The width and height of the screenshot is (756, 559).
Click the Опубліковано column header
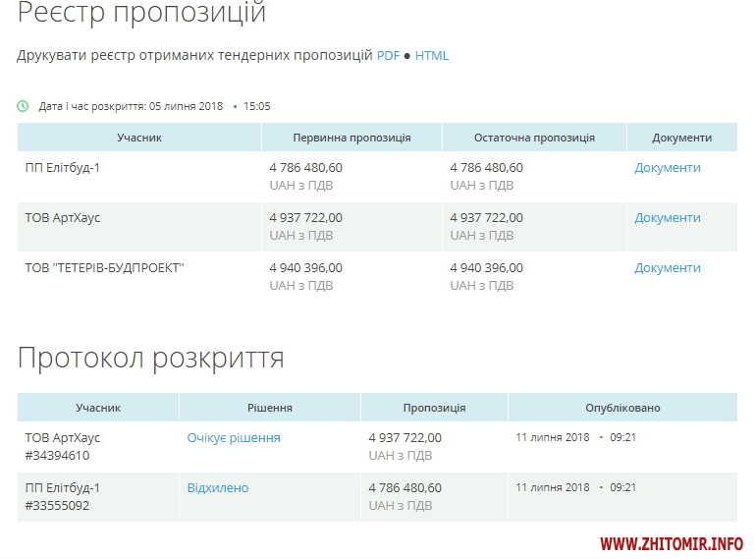click(622, 408)
